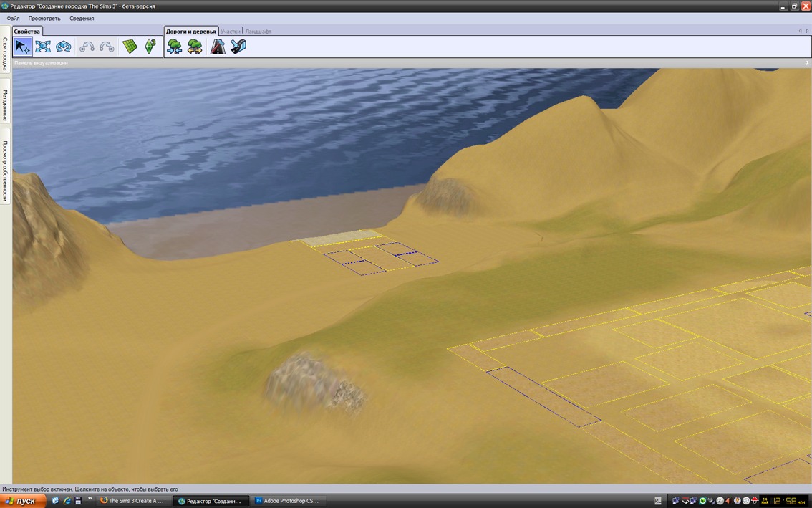The width and height of the screenshot is (812, 508).
Task: Select the tree tool with blue arrows
Action: pos(175,47)
